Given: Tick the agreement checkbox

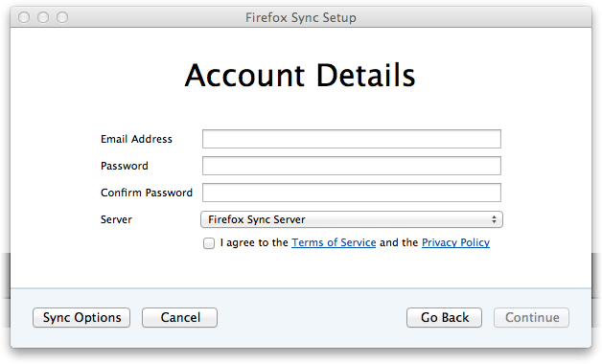Looking at the screenshot, I should (x=209, y=243).
